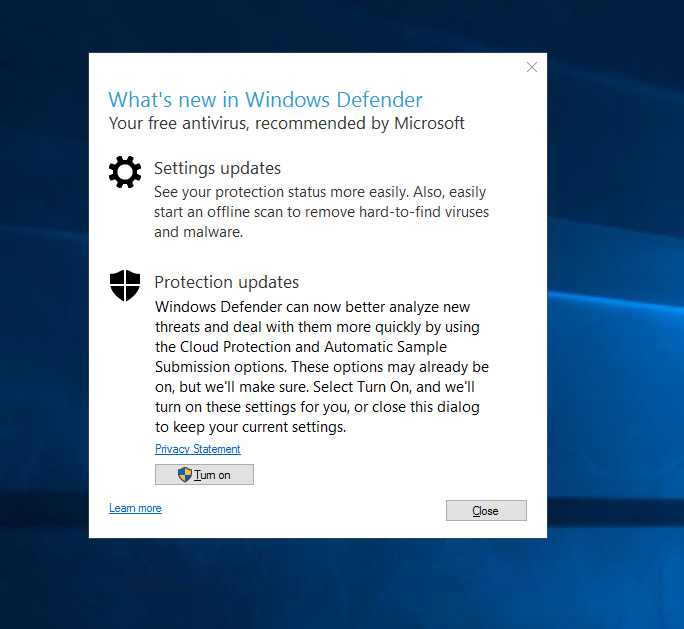The height and width of the screenshot is (629, 684).
Task: Dismiss the dialog with the X icon
Action: (532, 67)
